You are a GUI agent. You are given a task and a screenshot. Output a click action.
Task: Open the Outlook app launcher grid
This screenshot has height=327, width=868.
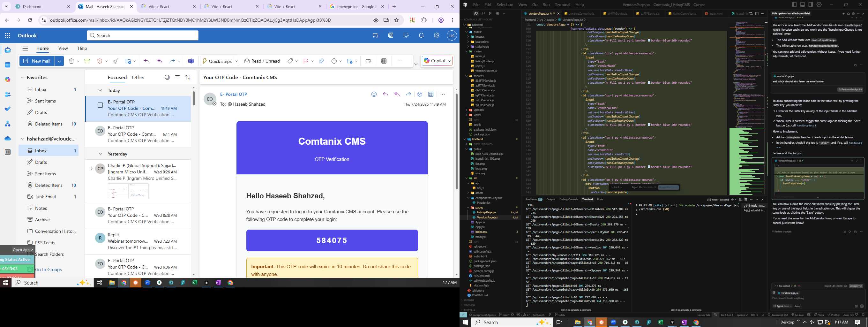tap(8, 35)
